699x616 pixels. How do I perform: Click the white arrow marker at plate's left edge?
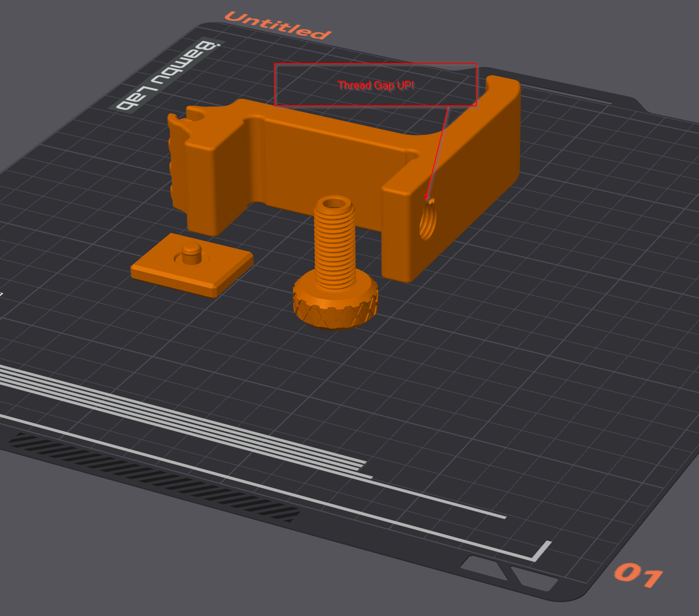point(3,293)
